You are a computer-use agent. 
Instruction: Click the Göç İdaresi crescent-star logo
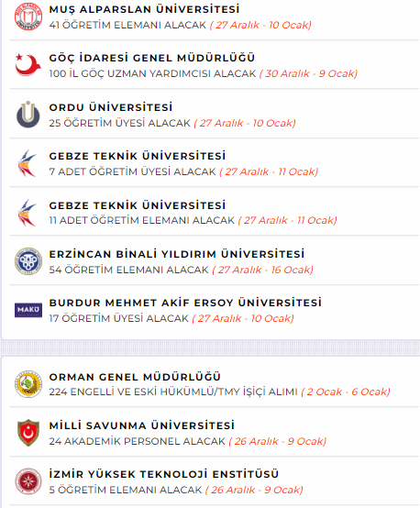pyautogui.click(x=28, y=65)
